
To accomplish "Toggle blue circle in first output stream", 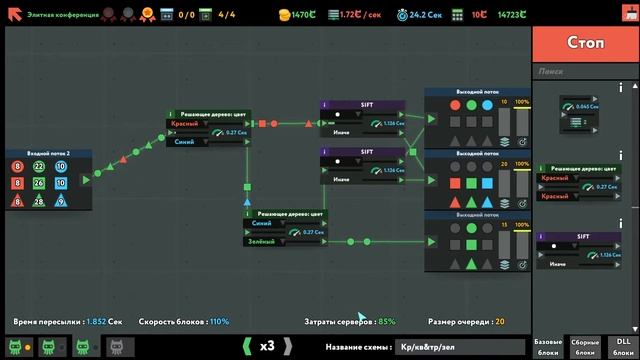I will tap(487, 105).
